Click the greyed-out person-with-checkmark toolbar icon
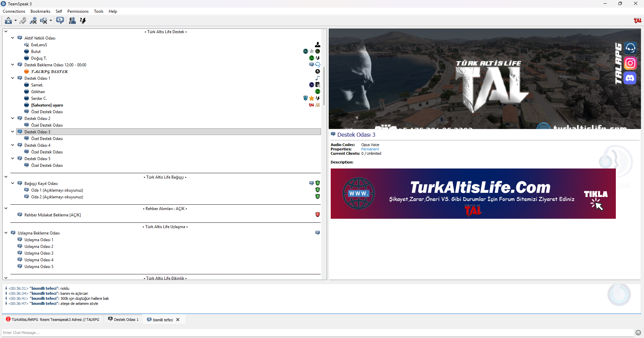Image resolution: width=644 pixels, height=338 pixels. 23,21
